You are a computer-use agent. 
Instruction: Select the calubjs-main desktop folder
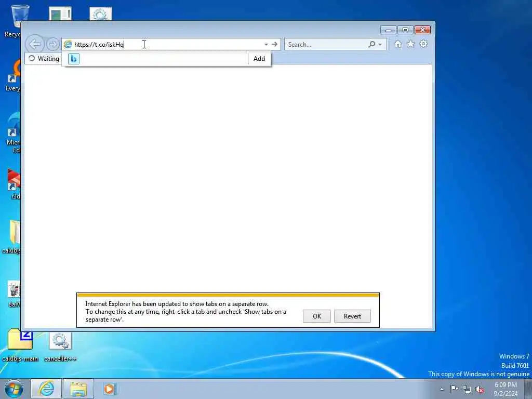20,345
